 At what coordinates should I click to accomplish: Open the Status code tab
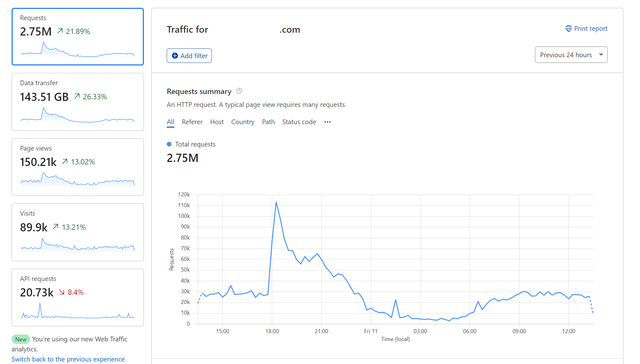(x=299, y=122)
